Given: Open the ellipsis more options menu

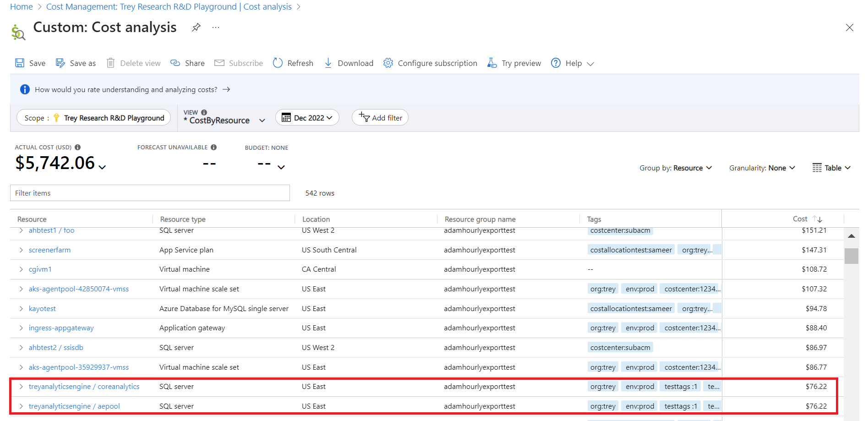Looking at the screenshot, I should (216, 27).
